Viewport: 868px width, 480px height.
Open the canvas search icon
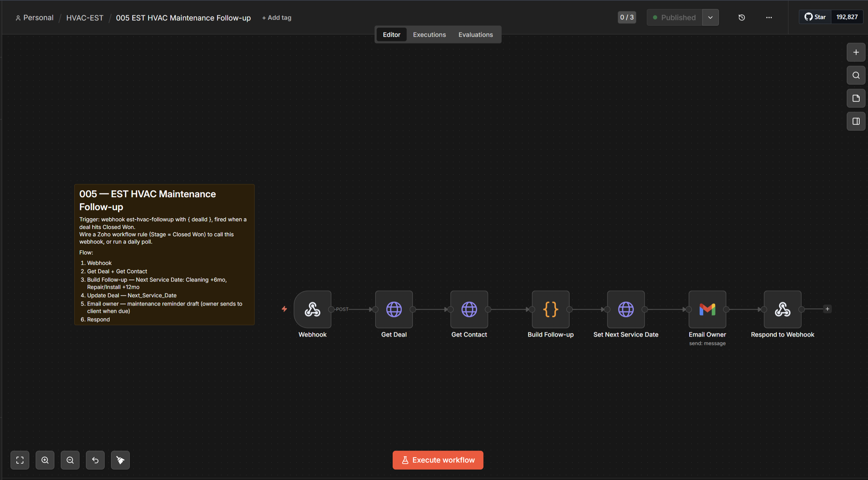coord(856,75)
